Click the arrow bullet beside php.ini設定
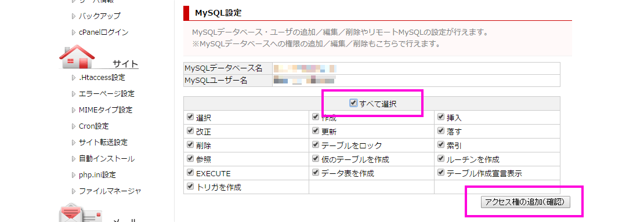 [x=74, y=175]
